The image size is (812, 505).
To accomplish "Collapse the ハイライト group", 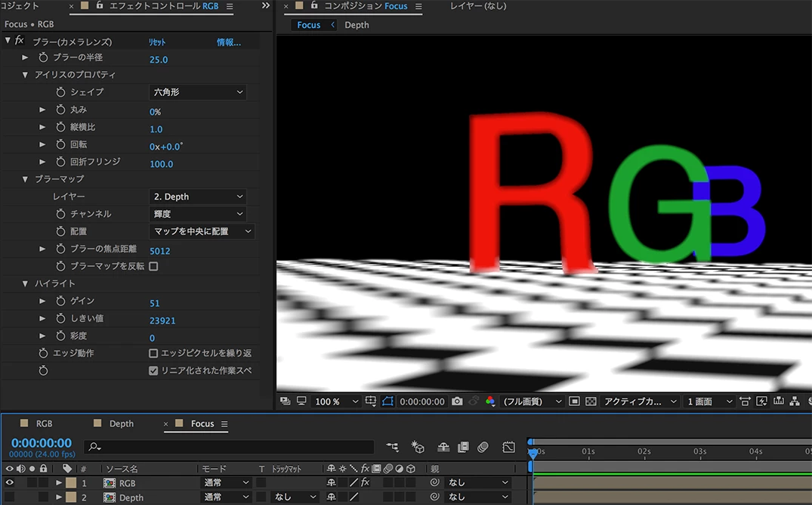I will tap(25, 283).
